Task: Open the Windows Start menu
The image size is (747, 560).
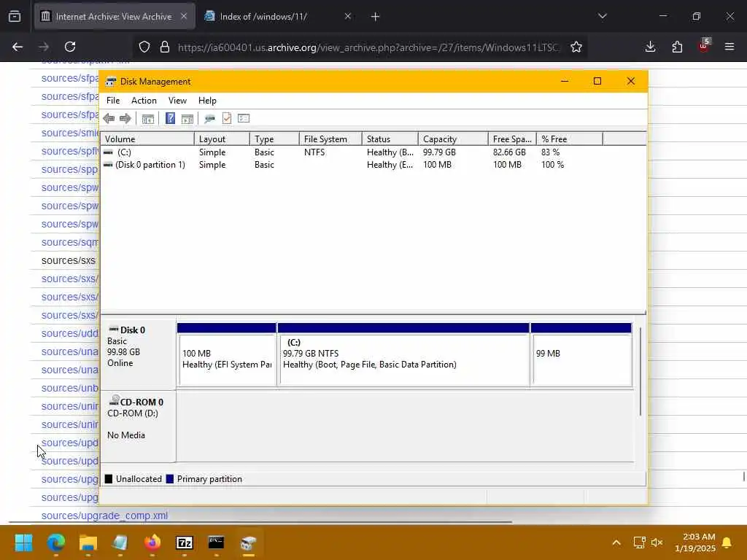Action: [x=23, y=542]
